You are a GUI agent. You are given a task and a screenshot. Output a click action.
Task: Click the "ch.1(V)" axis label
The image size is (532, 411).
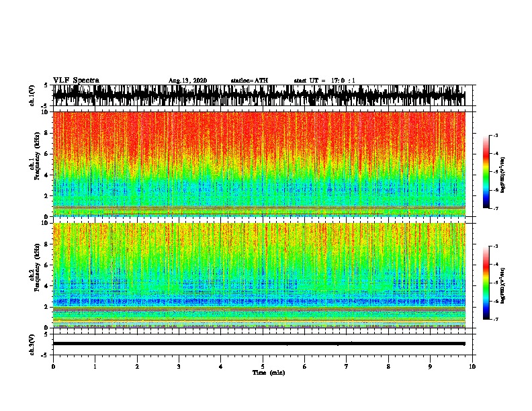[32, 95]
